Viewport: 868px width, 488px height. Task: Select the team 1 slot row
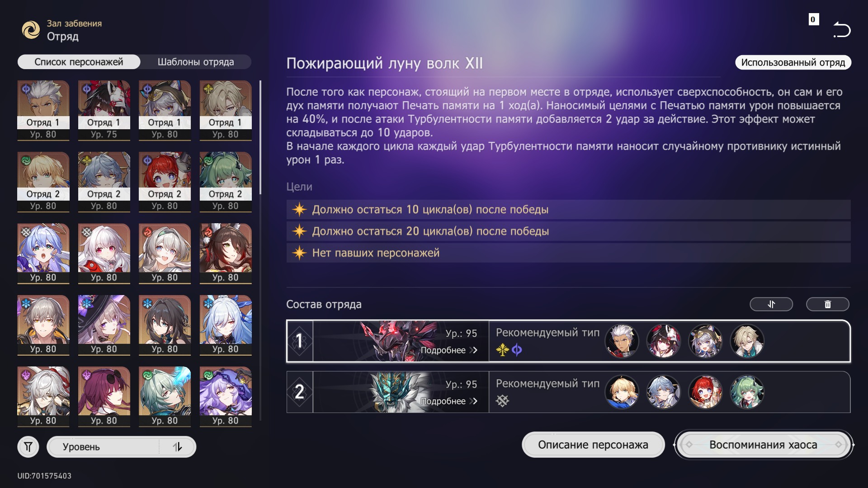point(568,341)
